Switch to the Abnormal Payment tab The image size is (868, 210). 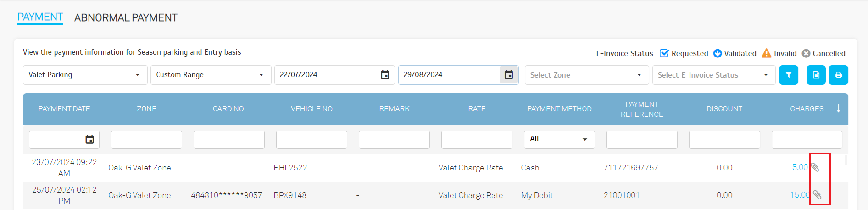click(x=126, y=18)
